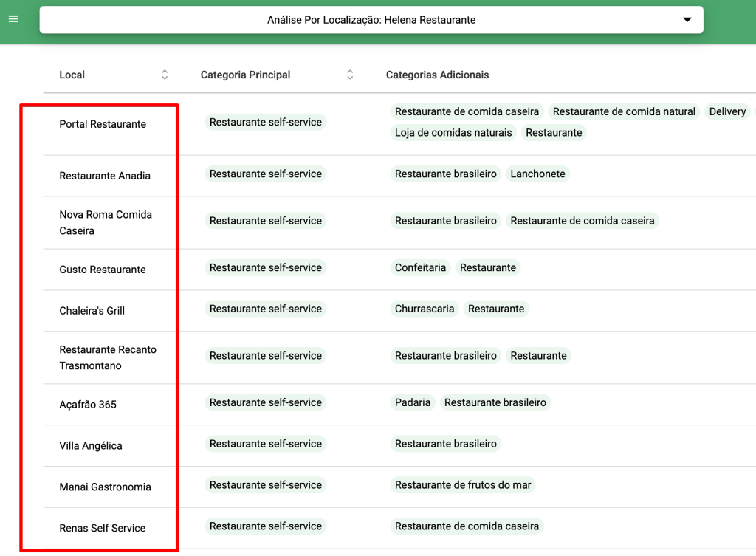Image resolution: width=756 pixels, height=556 pixels.
Task: Click Restaurante self-service chip for Manai Gastronomia
Action: [266, 484]
